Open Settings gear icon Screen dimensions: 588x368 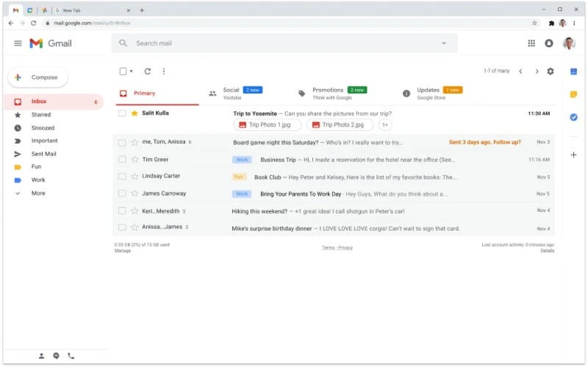pyautogui.click(x=551, y=71)
